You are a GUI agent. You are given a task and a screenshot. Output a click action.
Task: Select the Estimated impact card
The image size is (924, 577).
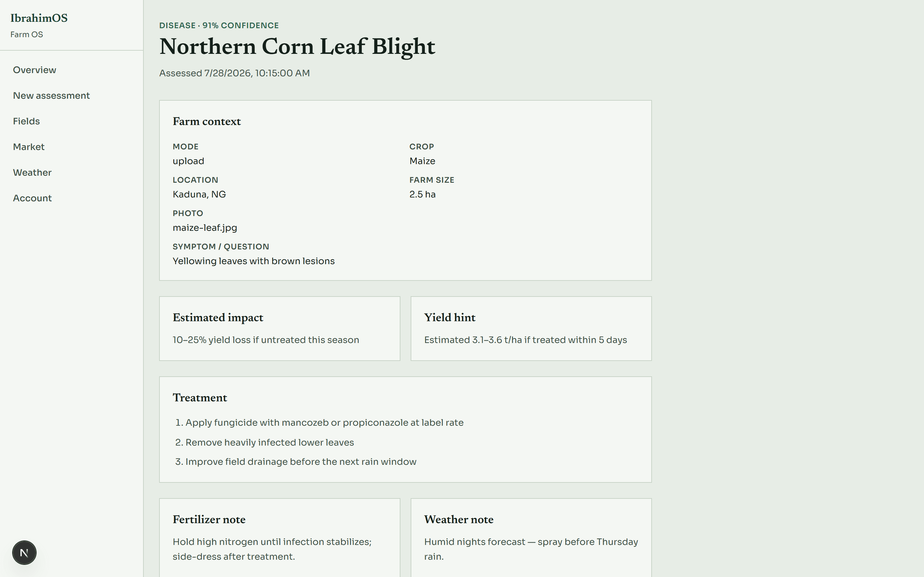(x=279, y=329)
